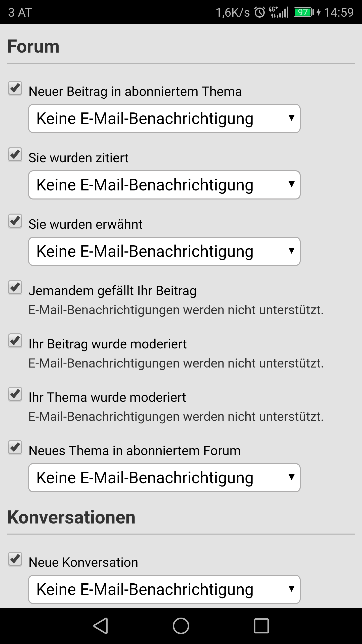The width and height of the screenshot is (362, 644).
Task: Toggle the 'Sie wurden zitiert' checkbox
Action: (15, 154)
